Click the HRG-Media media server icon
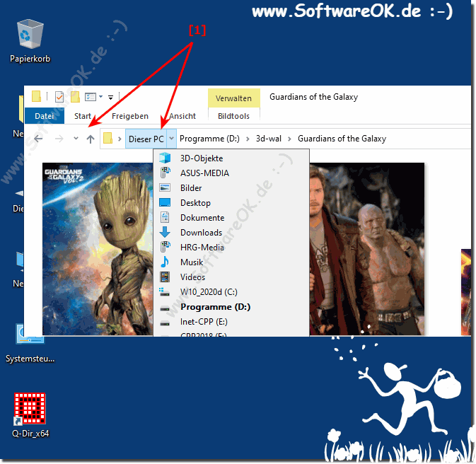This screenshot has height=464, width=476. [x=165, y=247]
